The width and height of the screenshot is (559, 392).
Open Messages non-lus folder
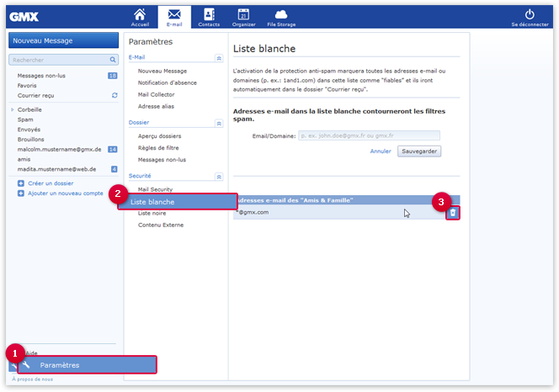(41, 76)
